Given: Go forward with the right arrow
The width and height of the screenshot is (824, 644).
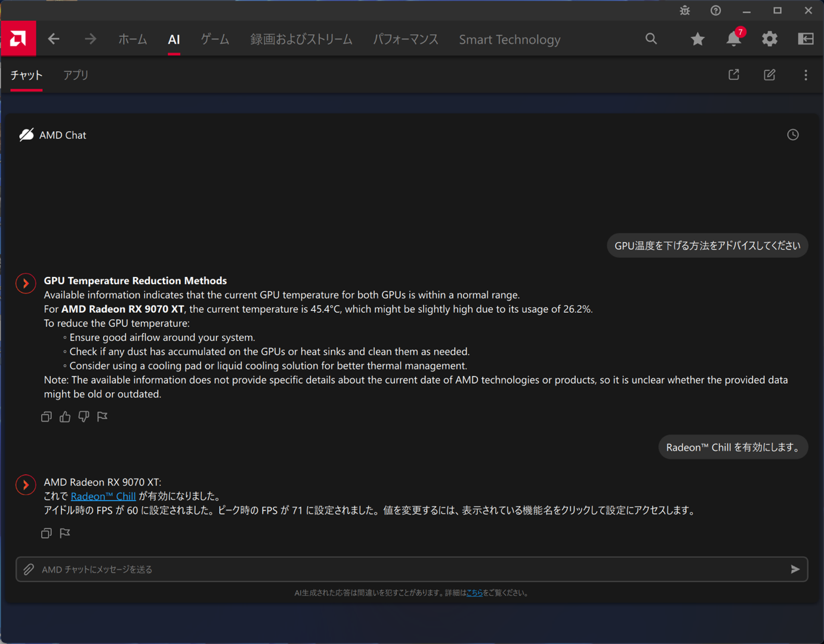Looking at the screenshot, I should pyautogui.click(x=90, y=39).
